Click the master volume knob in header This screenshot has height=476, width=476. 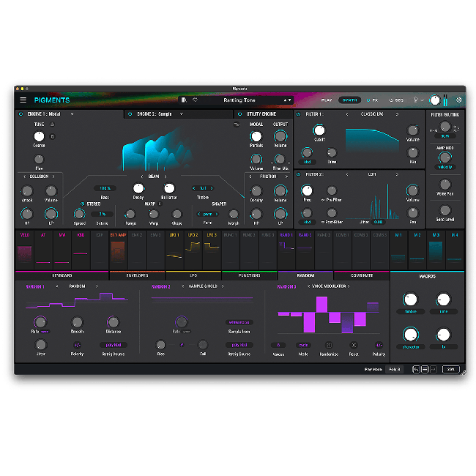click(435, 100)
